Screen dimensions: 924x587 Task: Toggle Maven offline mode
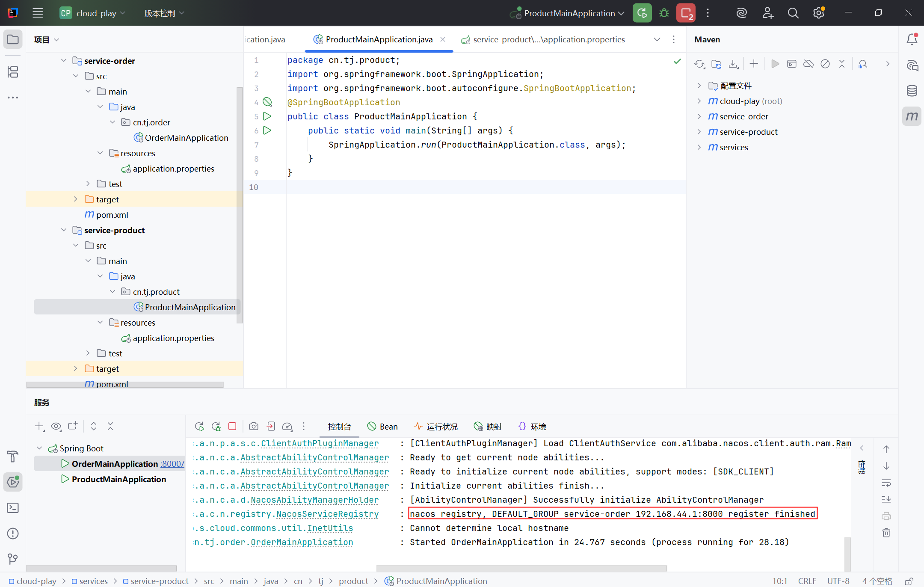tap(808, 64)
